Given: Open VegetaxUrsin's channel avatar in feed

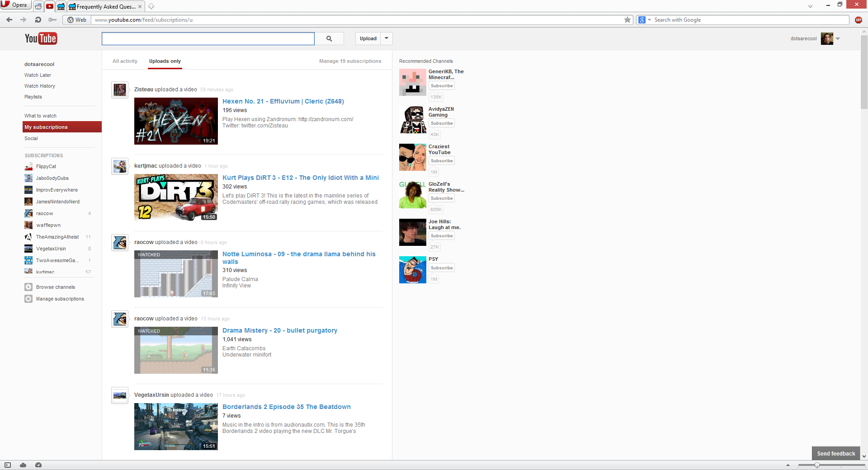Looking at the screenshot, I should (x=120, y=395).
